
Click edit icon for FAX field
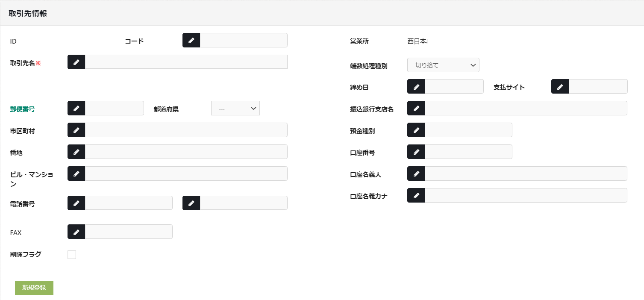pyautogui.click(x=76, y=232)
